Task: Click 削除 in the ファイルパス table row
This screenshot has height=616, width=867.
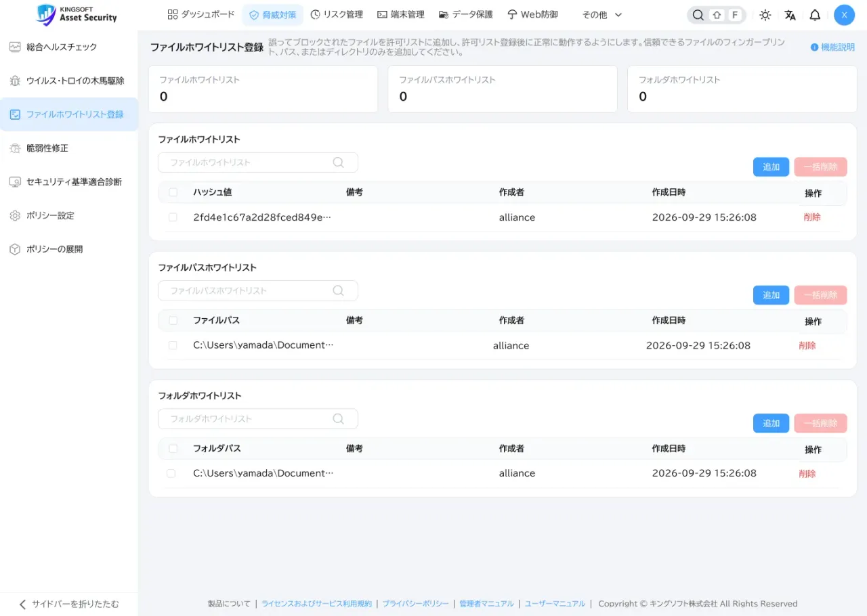Action: tap(807, 345)
